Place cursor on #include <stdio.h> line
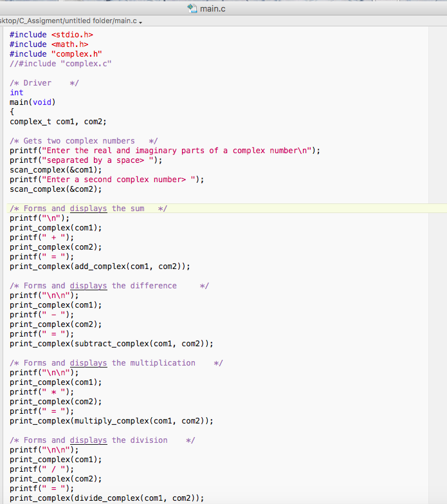Screen dimensions: 447x504 (51, 34)
